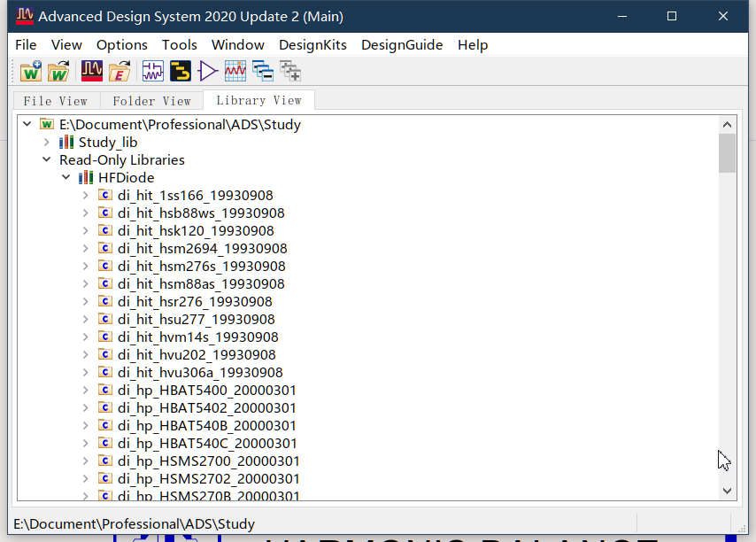756x542 pixels.
Task: Expand the di_hit_hsb88ws_19930908 cell
Action: point(85,213)
